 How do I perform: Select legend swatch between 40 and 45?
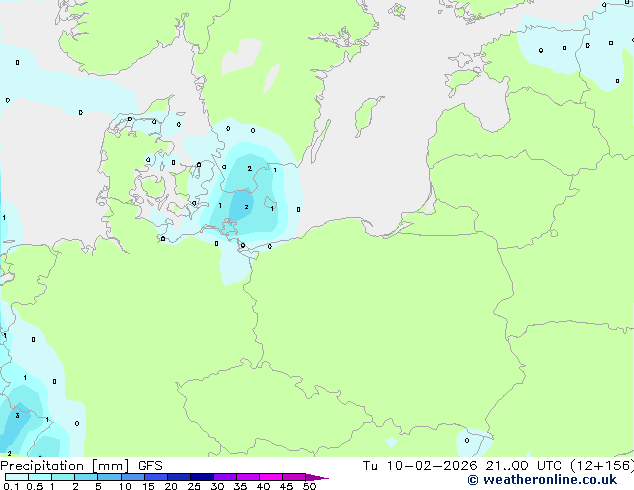coord(271,477)
